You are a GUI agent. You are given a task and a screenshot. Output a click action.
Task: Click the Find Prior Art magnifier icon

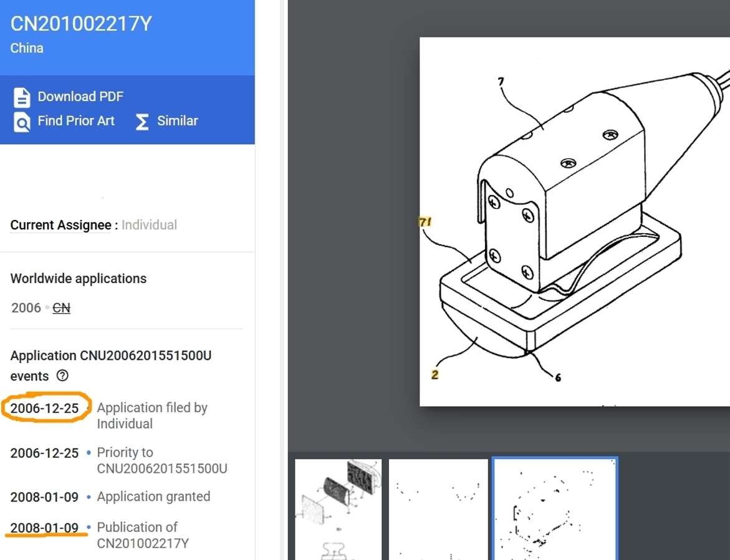[22, 122]
